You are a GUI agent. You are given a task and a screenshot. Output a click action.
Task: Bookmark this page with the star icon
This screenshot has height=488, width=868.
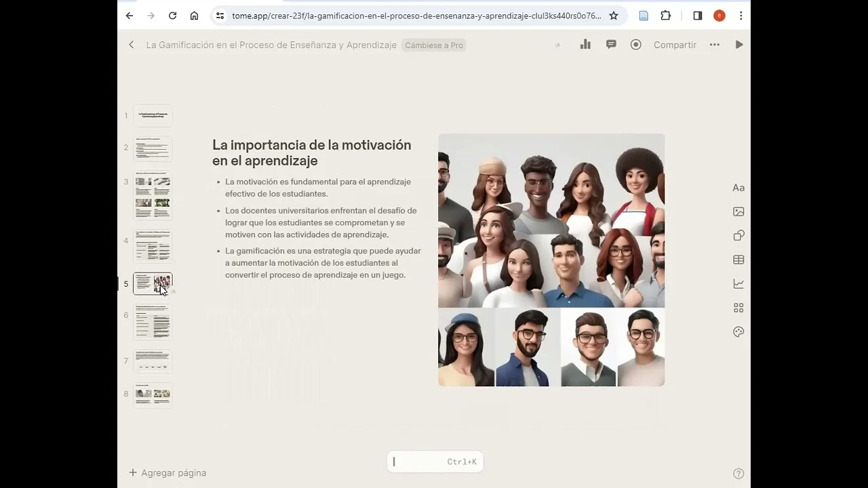(614, 16)
